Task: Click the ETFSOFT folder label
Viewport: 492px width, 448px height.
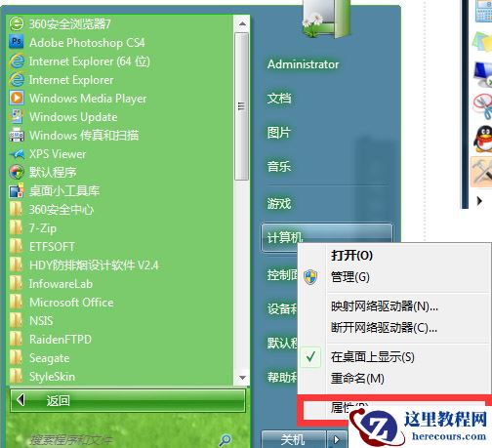Action: point(52,247)
